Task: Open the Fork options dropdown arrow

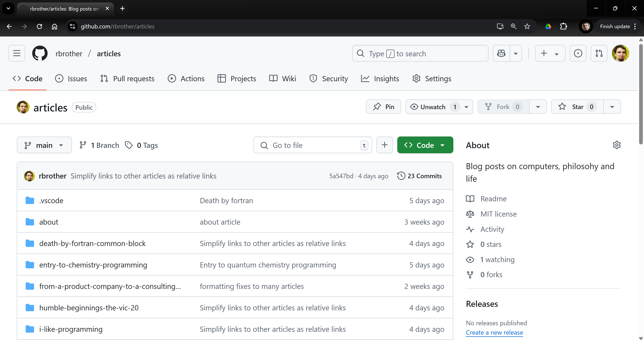Action: (x=538, y=107)
